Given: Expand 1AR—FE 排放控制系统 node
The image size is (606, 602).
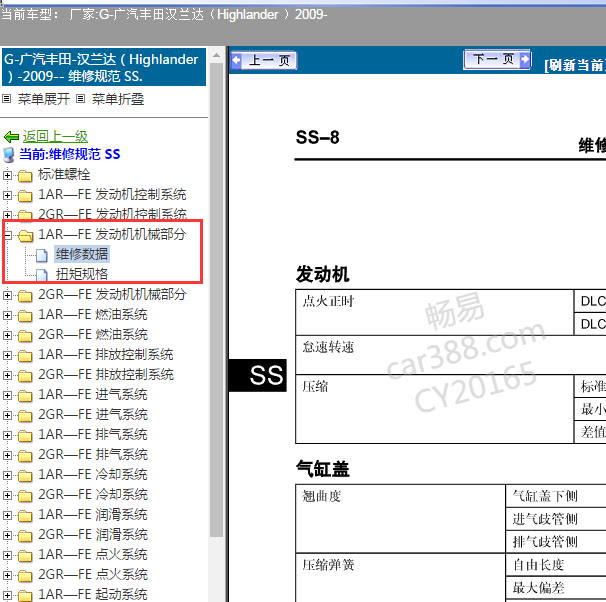Looking at the screenshot, I should click(7, 355).
